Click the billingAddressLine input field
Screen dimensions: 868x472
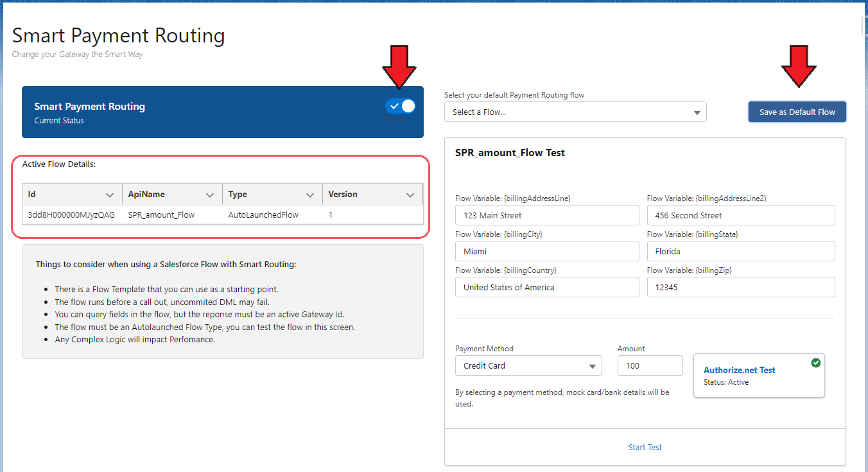click(547, 215)
